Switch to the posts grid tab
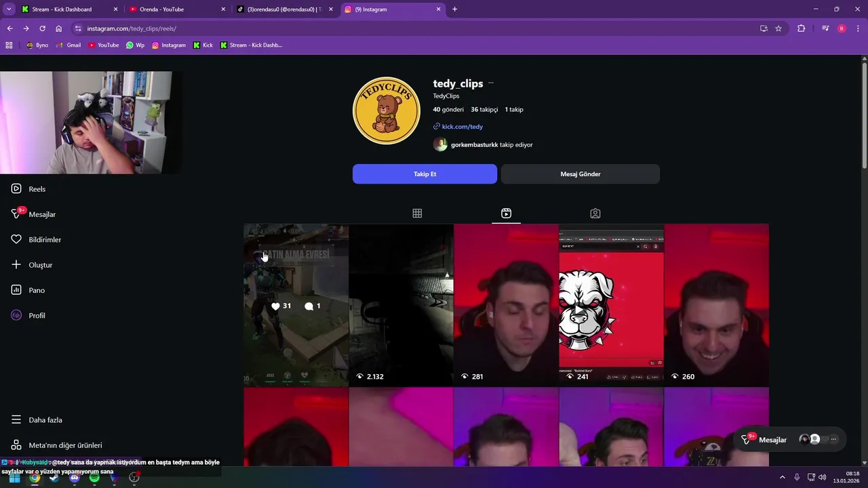Image resolution: width=868 pixels, height=488 pixels. pos(417,213)
